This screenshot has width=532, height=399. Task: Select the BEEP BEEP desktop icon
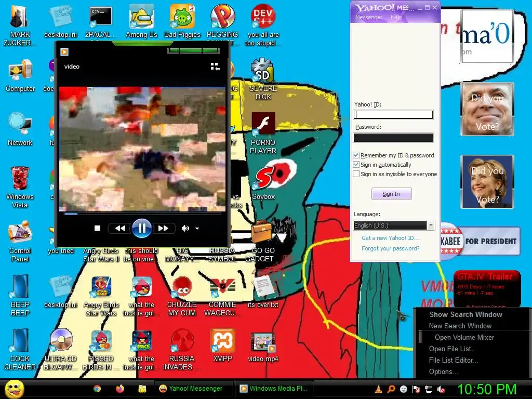20,296
